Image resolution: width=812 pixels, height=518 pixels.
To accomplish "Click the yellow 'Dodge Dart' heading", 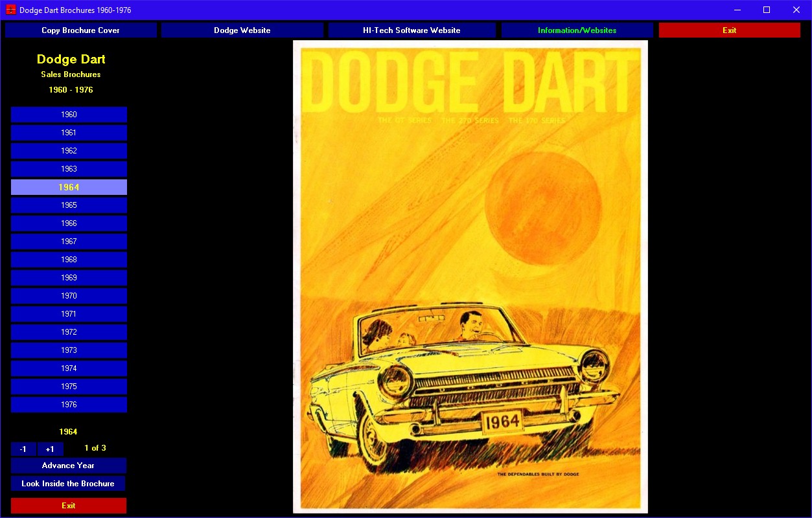I will 71,60.
